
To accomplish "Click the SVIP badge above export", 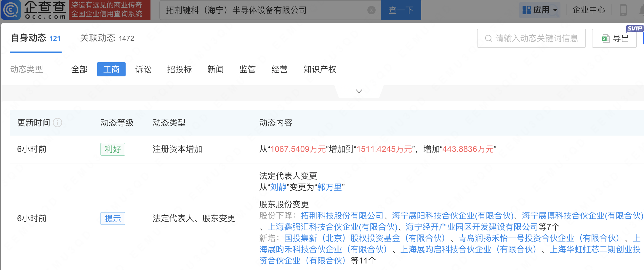I will point(634,28).
